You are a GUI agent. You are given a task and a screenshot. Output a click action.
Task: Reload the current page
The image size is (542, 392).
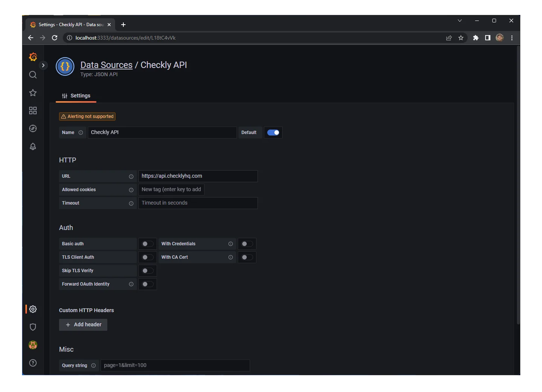(55, 38)
